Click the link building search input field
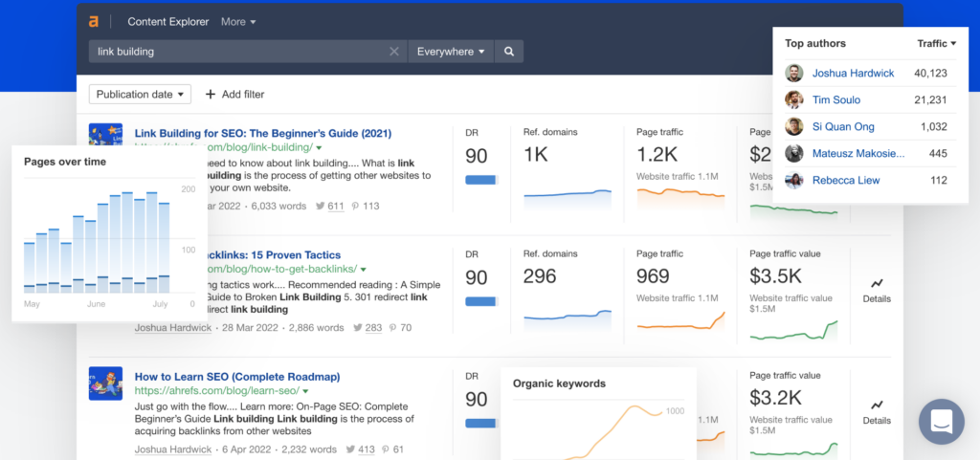980x460 pixels. coord(238,52)
